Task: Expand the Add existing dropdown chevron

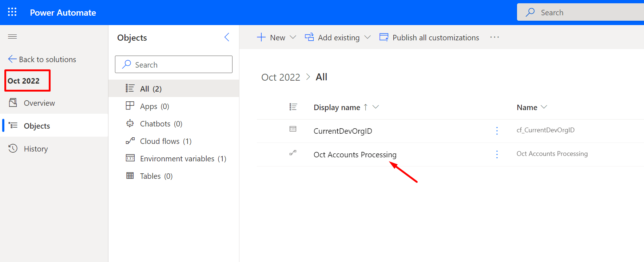Action: (x=367, y=37)
